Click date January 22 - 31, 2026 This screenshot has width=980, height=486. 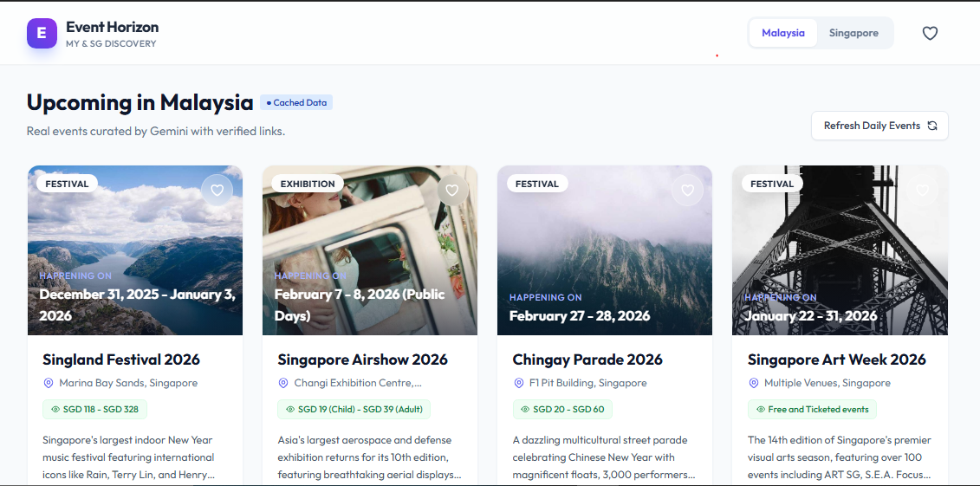pos(811,316)
